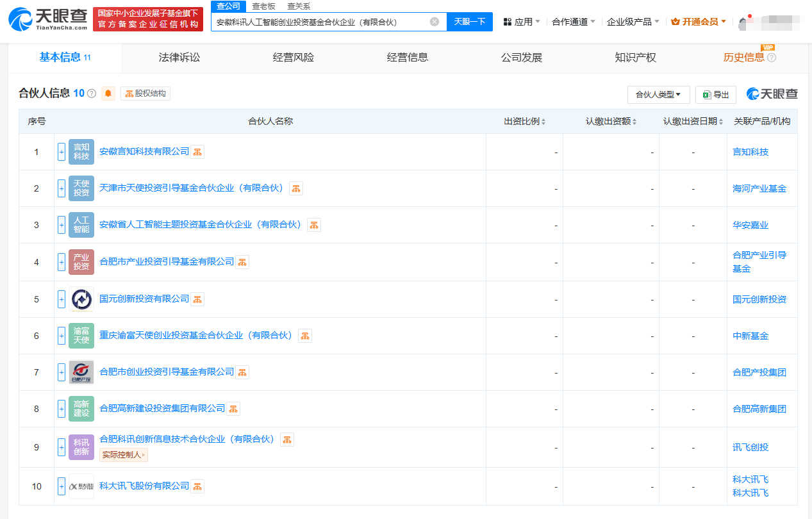This screenshot has width=812, height=519.
Task: Open equity structure icon for 天津市天使投资引导基金
Action: click(x=296, y=188)
